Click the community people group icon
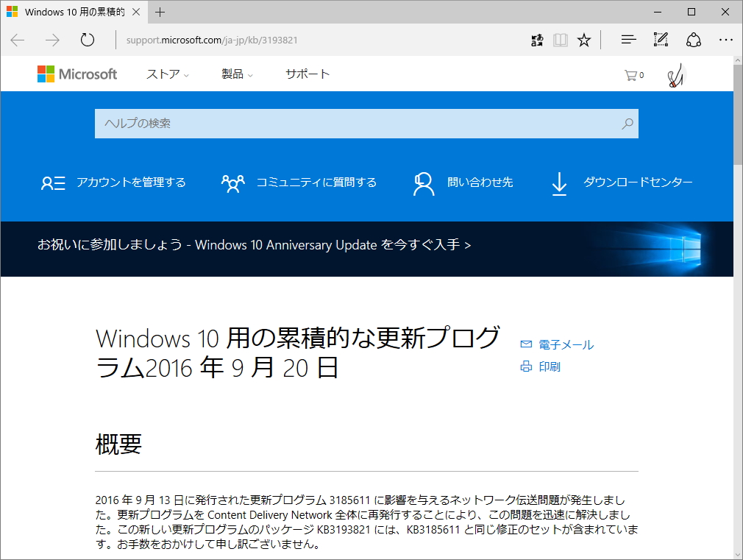Image resolution: width=743 pixels, height=560 pixels. pyautogui.click(x=232, y=183)
